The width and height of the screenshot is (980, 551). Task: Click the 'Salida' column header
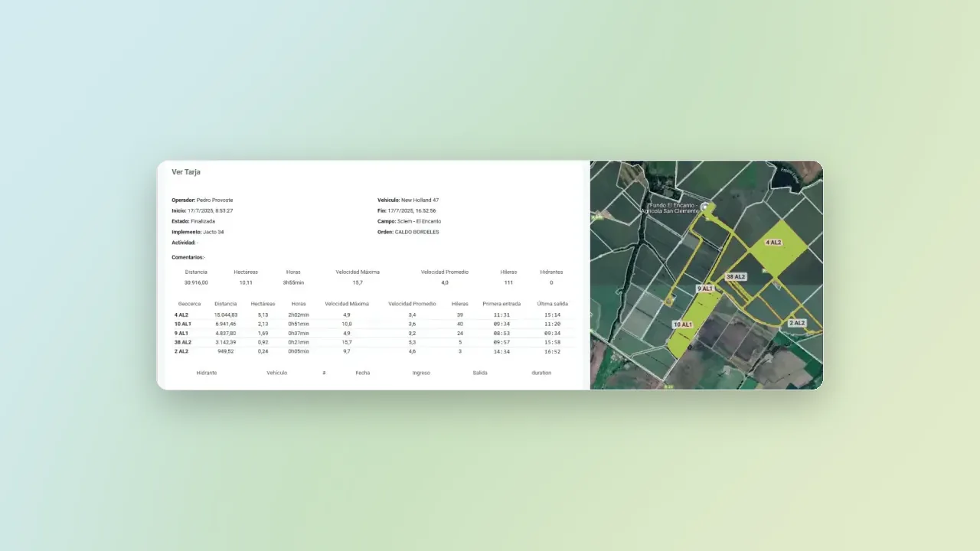click(x=480, y=373)
